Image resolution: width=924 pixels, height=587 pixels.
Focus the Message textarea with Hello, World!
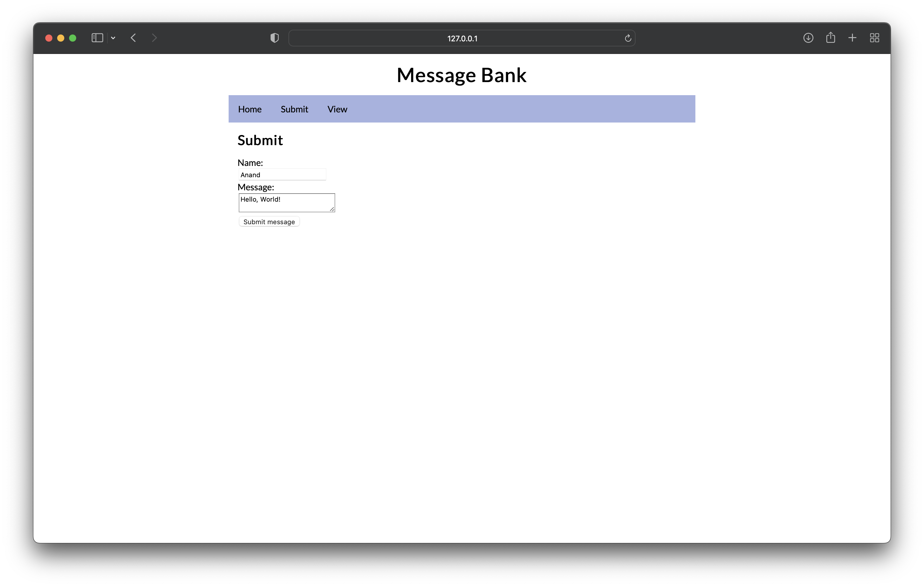click(x=286, y=203)
